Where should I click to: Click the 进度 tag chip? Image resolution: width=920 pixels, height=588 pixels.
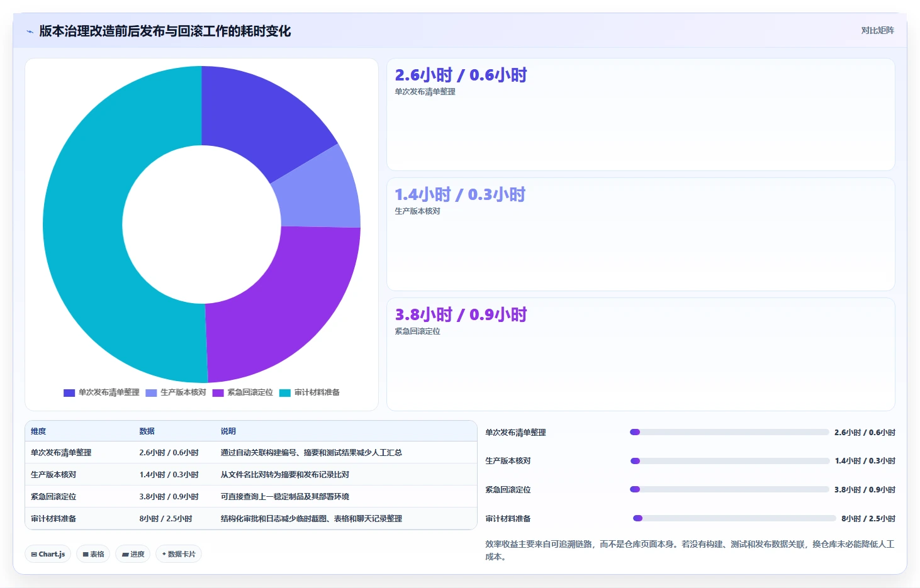133,554
